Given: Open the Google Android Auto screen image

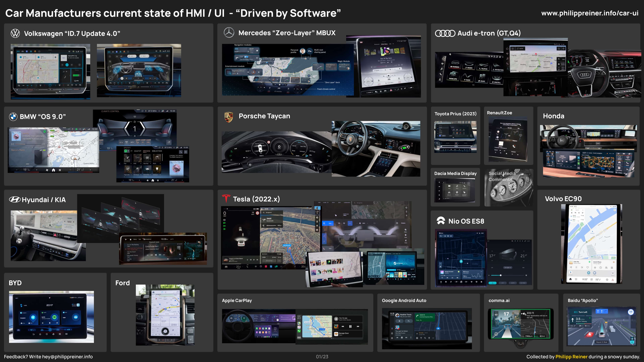Looking at the screenshot, I should 427,328.
